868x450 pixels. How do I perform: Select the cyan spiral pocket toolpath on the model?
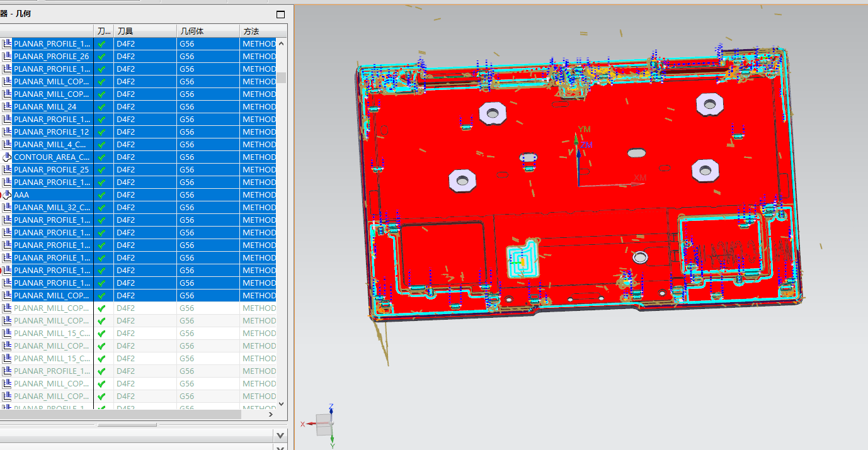[524, 259]
